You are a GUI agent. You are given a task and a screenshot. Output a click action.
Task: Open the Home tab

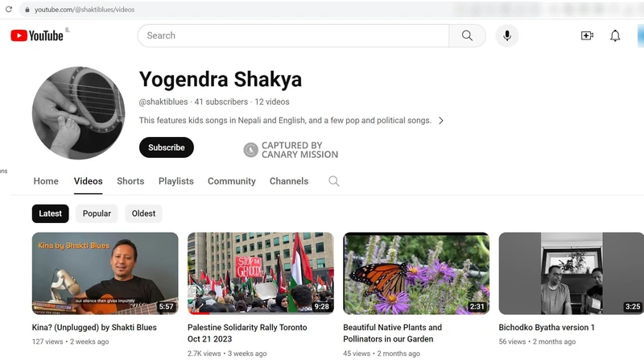coord(46,181)
